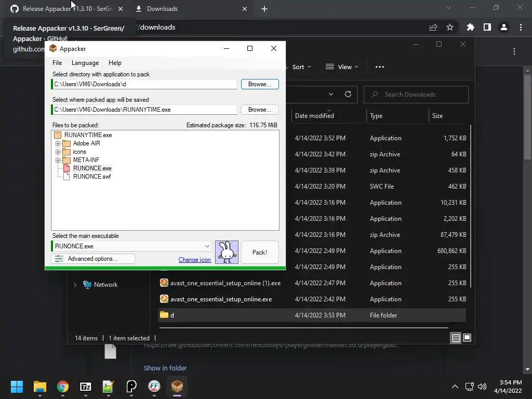Select RUNONCE.swf in the file tree

pos(92,177)
